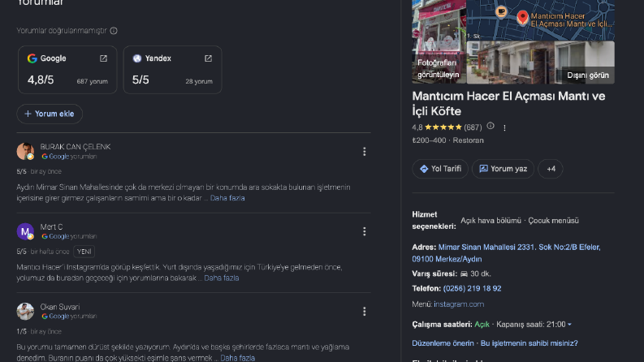This screenshot has width=644, height=362.
Task: Get directions with Yol Tarifi button
Action: point(440,169)
